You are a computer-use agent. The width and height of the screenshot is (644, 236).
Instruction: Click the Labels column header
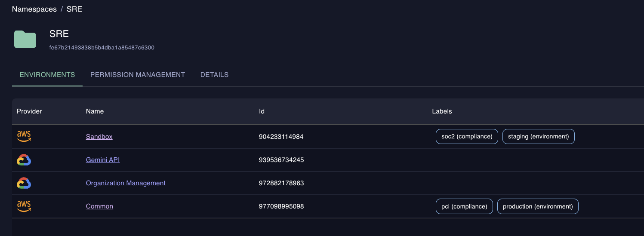coord(442,111)
